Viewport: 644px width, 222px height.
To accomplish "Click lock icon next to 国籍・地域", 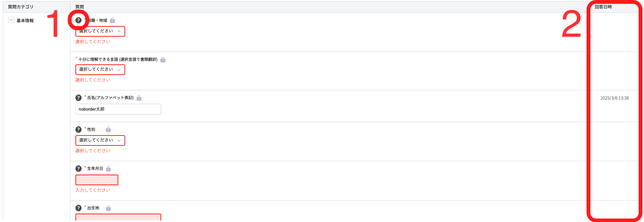I will coord(112,20).
